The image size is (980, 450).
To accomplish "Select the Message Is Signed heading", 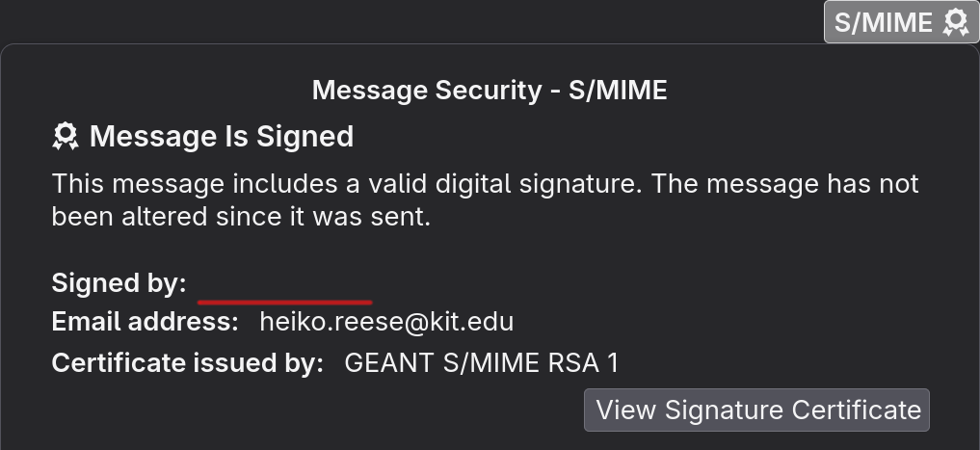I will (222, 136).
